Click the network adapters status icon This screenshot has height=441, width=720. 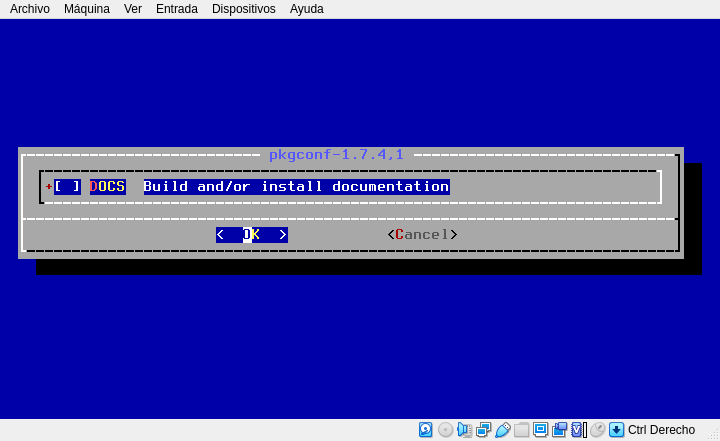(x=484, y=430)
